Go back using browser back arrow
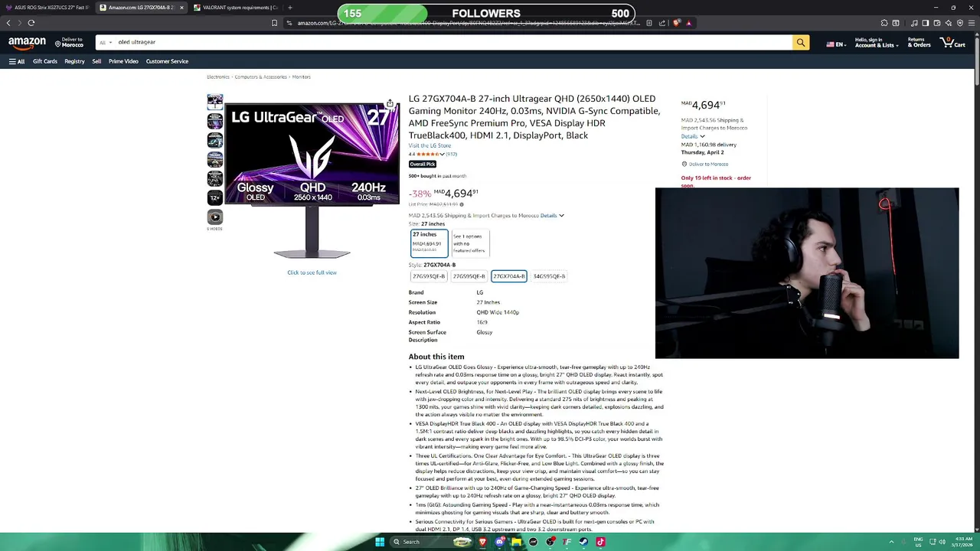980x551 pixels. [8, 23]
